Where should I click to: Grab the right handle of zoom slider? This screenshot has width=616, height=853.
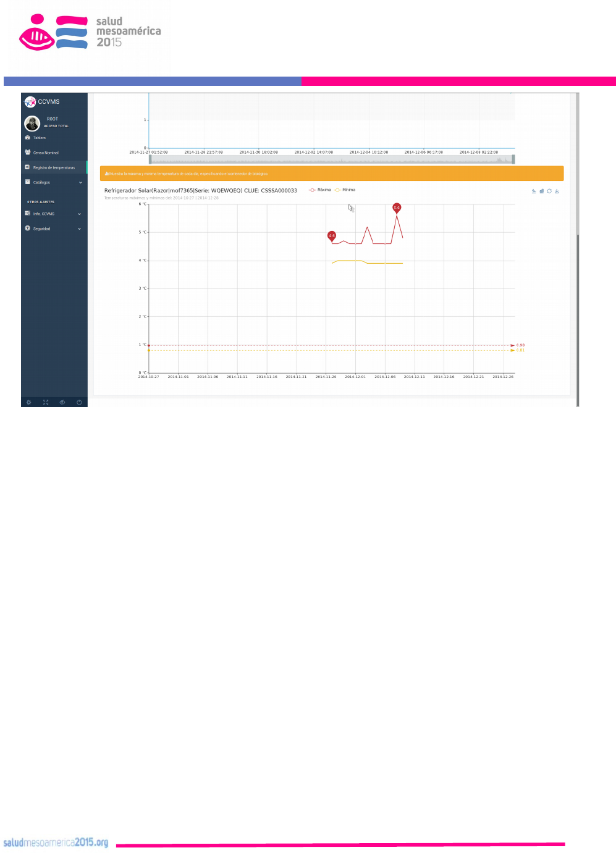tap(513, 159)
